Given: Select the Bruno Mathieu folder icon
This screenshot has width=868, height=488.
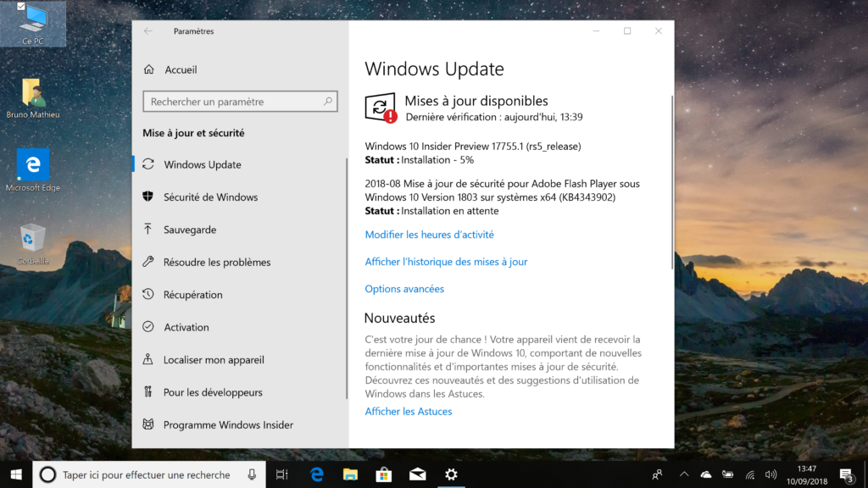Looking at the screenshot, I should click(33, 98).
